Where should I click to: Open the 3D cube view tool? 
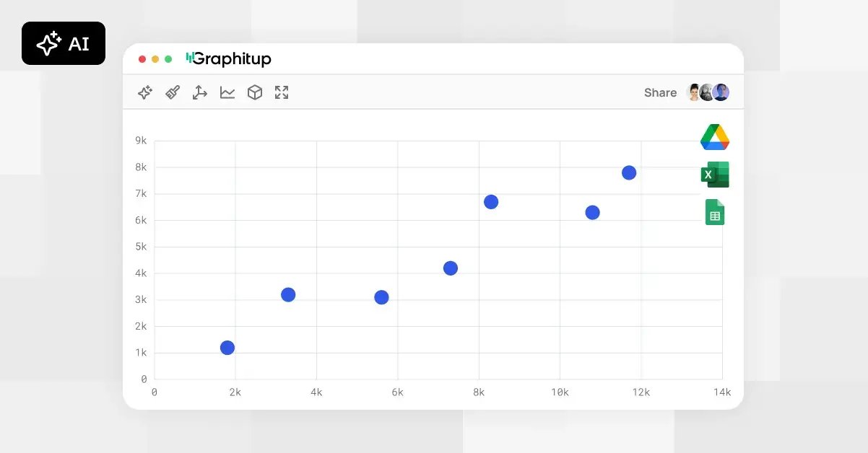coord(254,92)
